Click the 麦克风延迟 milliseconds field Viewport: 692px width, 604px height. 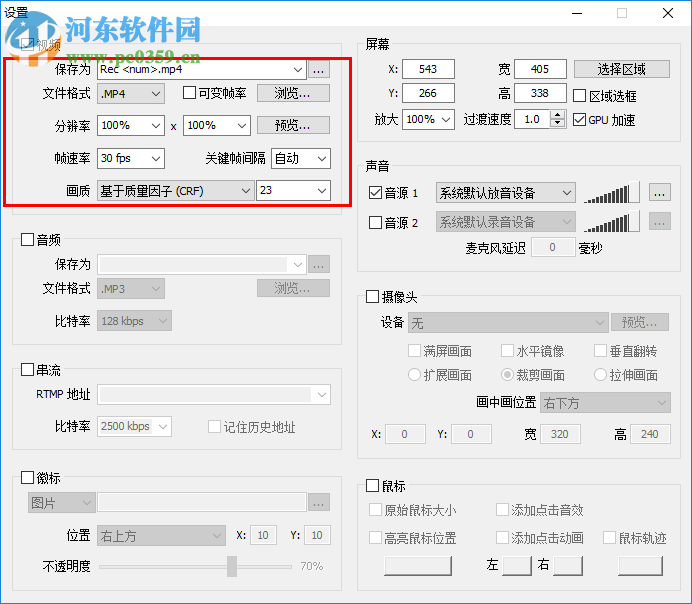[553, 248]
